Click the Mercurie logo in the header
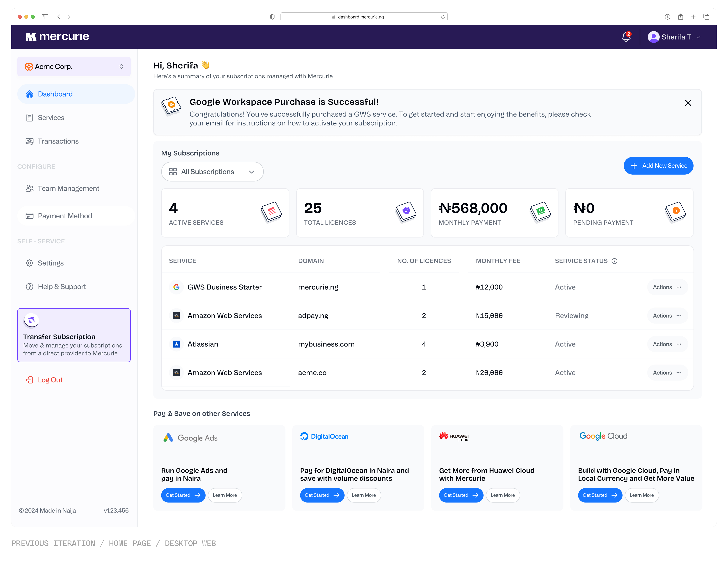This screenshot has width=728, height=569. (x=57, y=37)
